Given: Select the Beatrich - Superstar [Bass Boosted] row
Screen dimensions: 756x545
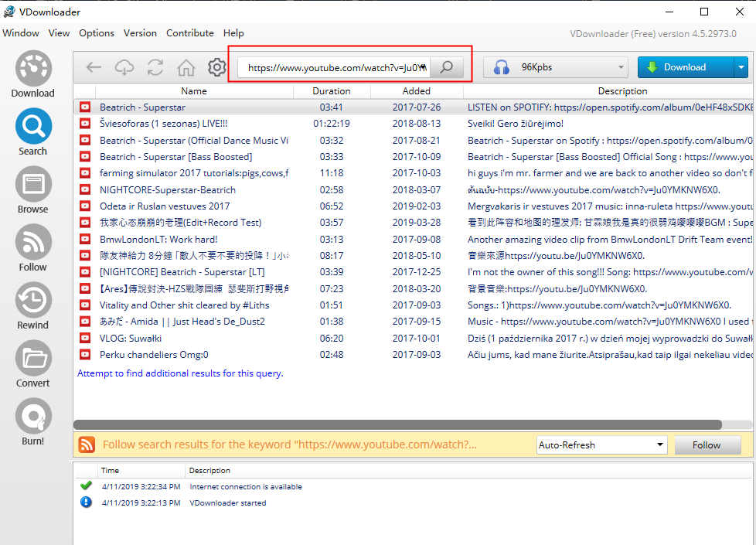Looking at the screenshot, I should [x=414, y=157].
